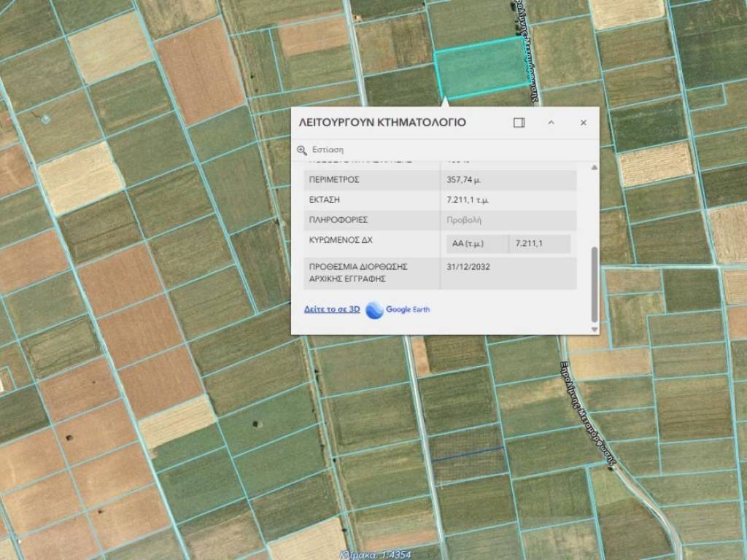Click the dark blue line on the map
The height and width of the screenshot is (560, 747).
(467, 454)
